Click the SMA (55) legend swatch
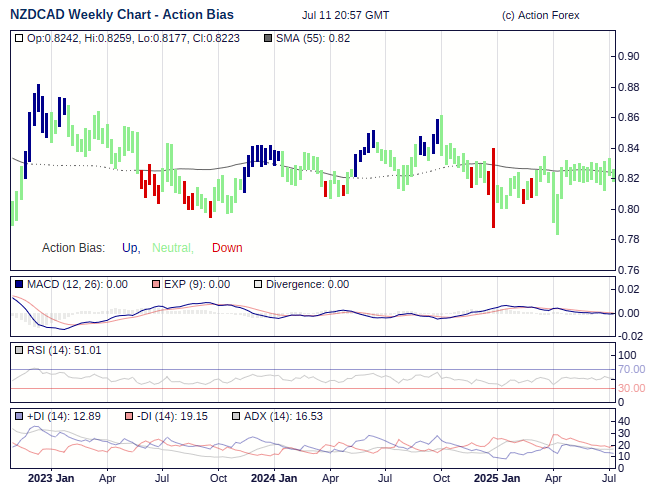 coord(267,38)
